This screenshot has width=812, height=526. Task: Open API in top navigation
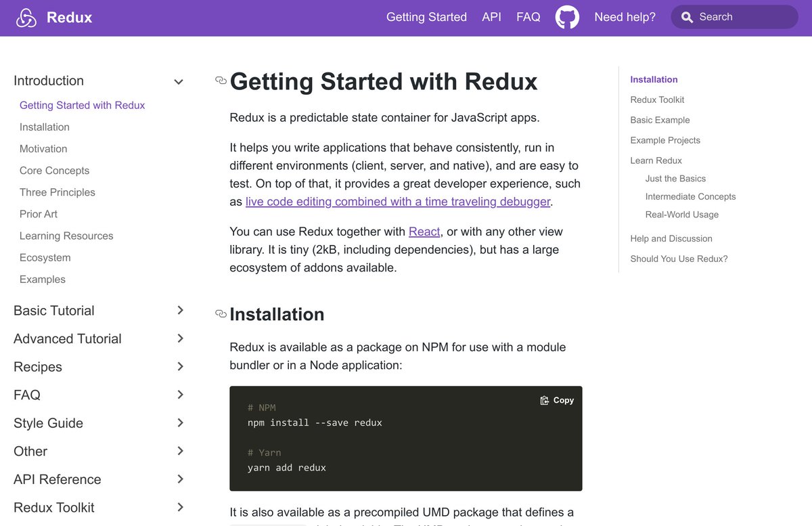[x=491, y=17]
